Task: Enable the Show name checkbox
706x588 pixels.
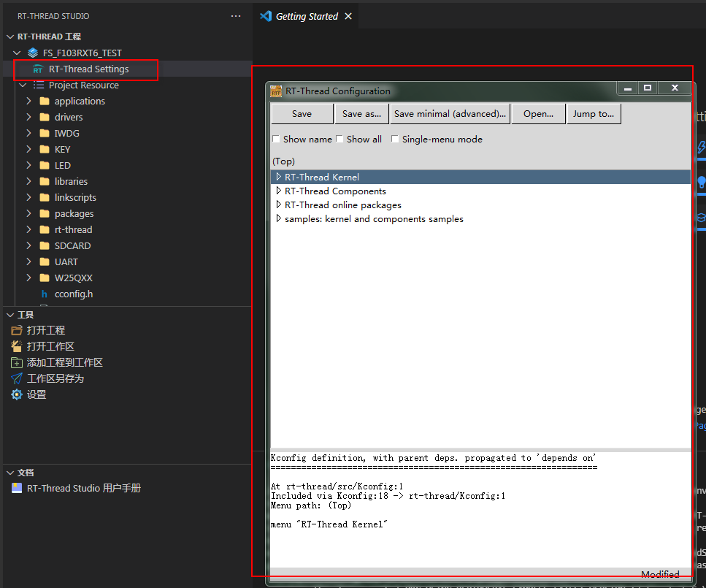Action: pyautogui.click(x=276, y=140)
